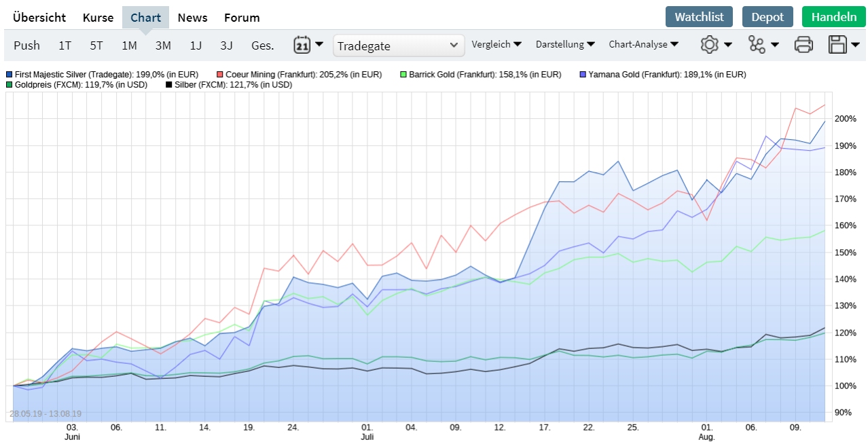
Task: Expand the Vergleich comparison menu
Action: 496,44
